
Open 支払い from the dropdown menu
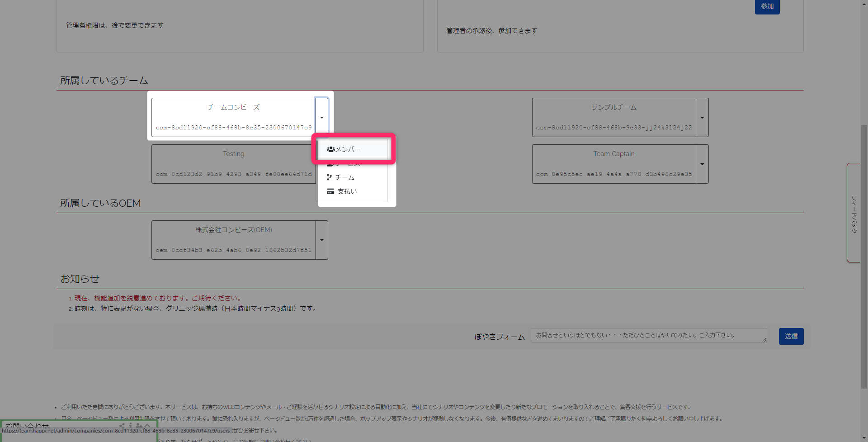click(353, 191)
